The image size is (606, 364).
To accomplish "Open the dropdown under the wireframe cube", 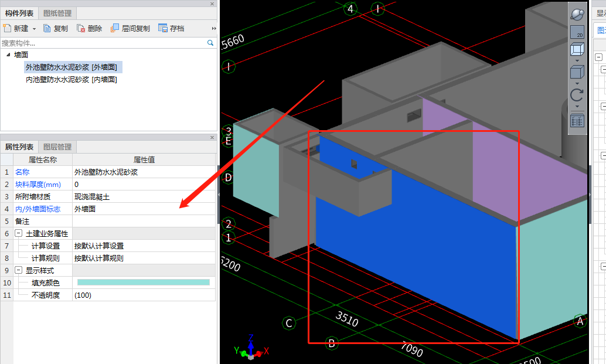I will (x=577, y=61).
